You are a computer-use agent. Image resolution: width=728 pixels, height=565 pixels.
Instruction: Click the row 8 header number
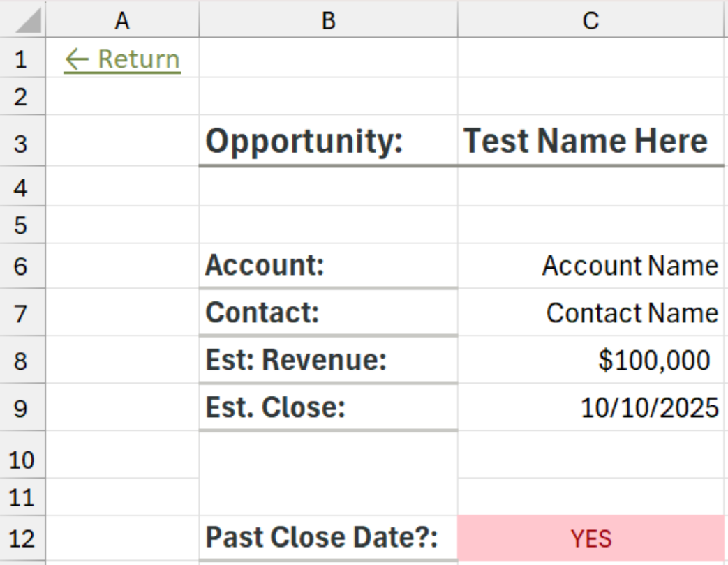(21, 361)
